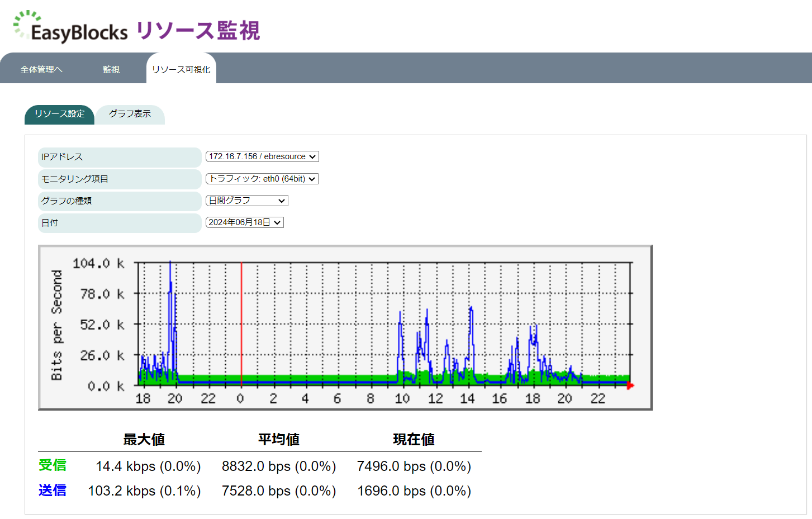
Task: Click the 現在値 column header
Action: pos(414,440)
